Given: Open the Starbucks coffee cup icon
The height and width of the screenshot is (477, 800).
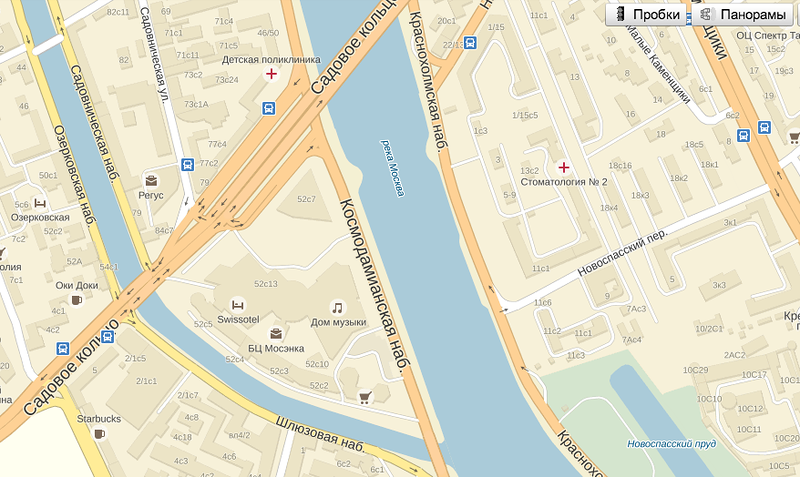Looking at the screenshot, I should pos(99,434).
